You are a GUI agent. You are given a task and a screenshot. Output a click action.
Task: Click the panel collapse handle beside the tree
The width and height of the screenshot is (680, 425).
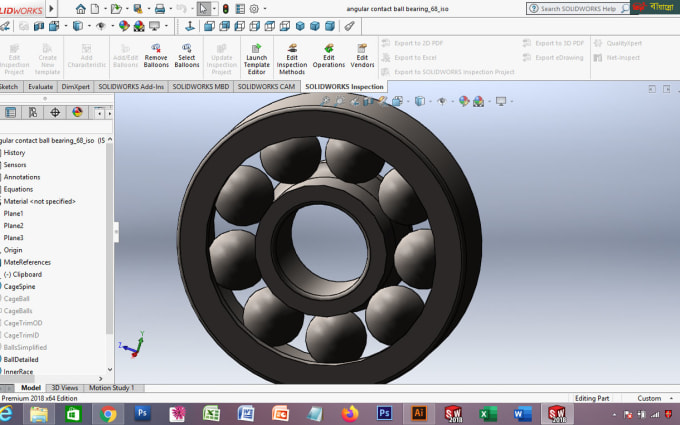coord(116,232)
